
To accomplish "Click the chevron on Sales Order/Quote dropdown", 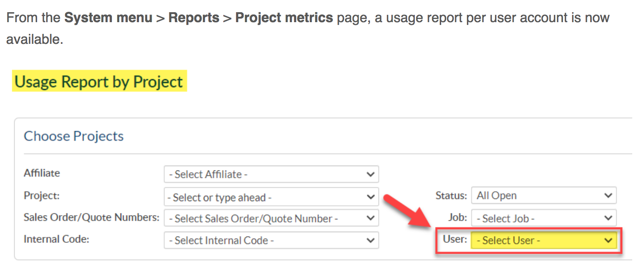I will tap(370, 218).
